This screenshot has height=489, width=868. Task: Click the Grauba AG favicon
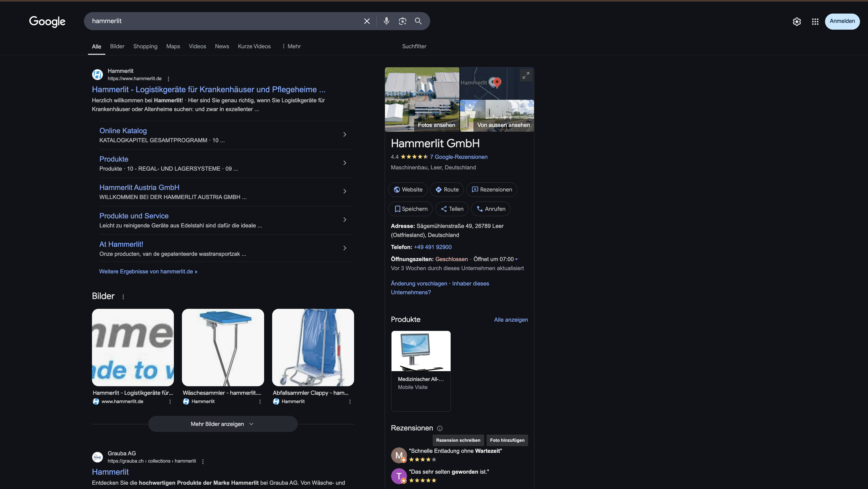(98, 457)
